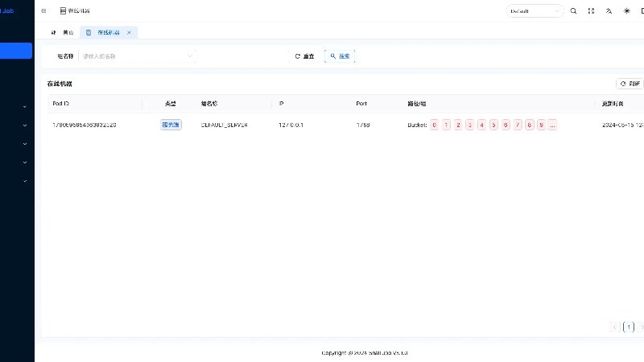Screen dimensions: 644x362
Task: Click bucket tag 9
Action: (x=541, y=125)
